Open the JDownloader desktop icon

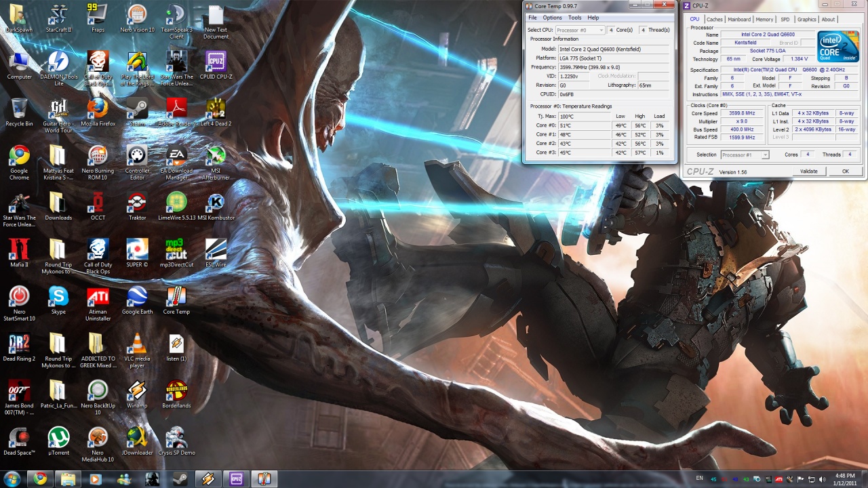tap(137, 441)
